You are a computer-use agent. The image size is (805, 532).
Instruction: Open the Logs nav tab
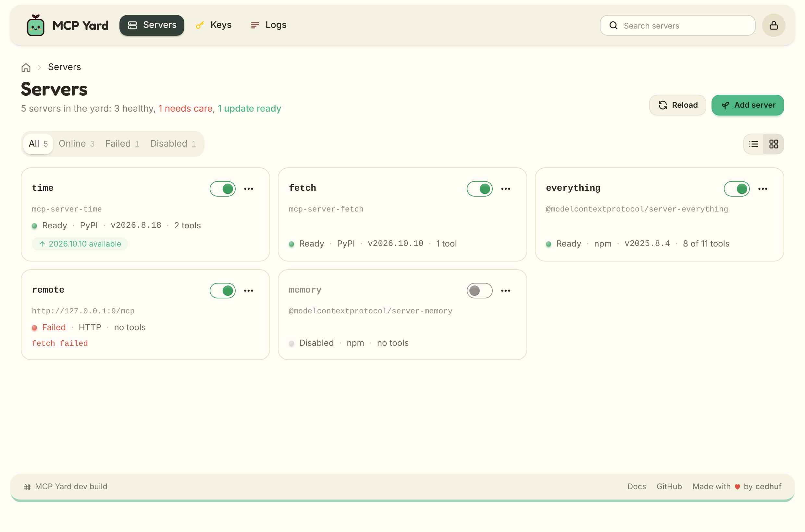click(268, 25)
